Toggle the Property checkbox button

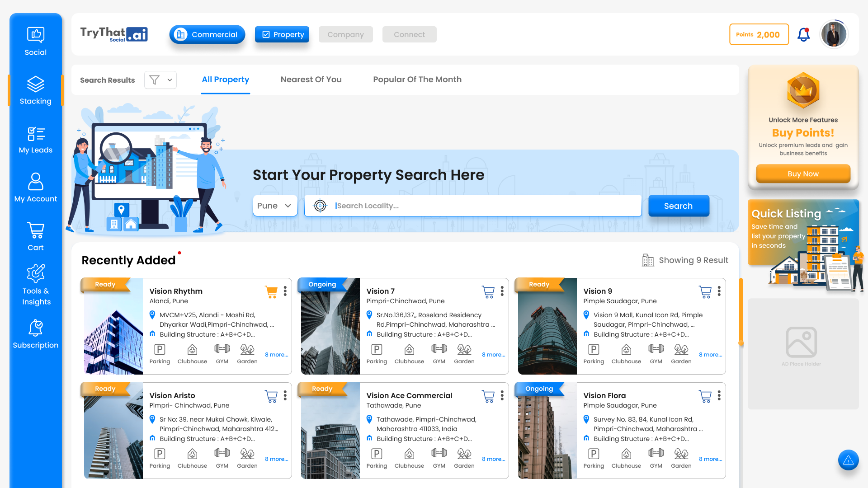[282, 34]
